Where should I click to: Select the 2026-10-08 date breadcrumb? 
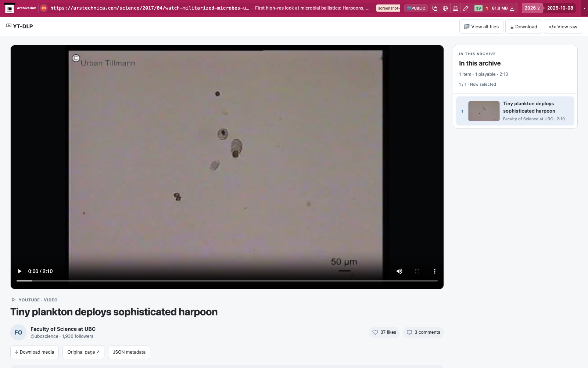[560, 8]
